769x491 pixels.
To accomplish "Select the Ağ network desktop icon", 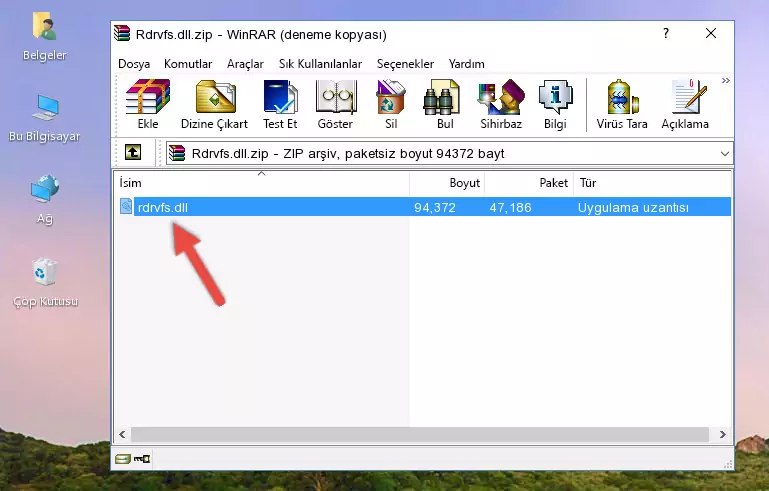I will tap(45, 199).
